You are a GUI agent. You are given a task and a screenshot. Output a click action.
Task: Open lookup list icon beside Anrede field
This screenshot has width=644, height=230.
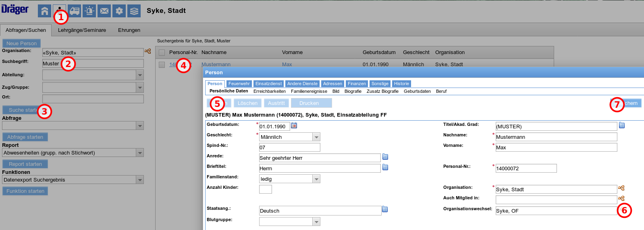[x=385, y=157]
